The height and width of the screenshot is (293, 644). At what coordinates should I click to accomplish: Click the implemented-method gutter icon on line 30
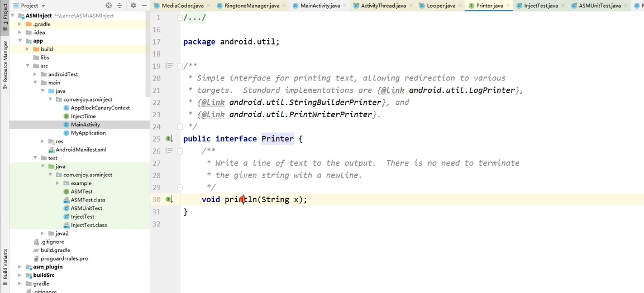pos(169,199)
